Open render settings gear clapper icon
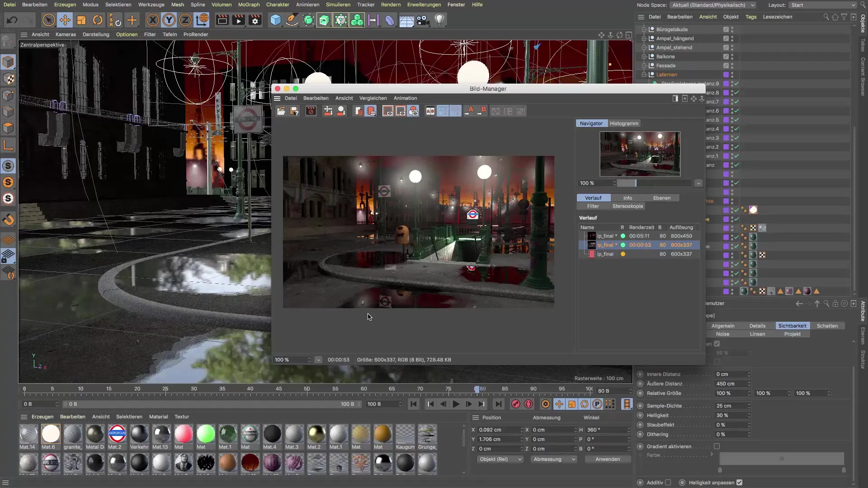The image size is (868, 488). (255, 20)
